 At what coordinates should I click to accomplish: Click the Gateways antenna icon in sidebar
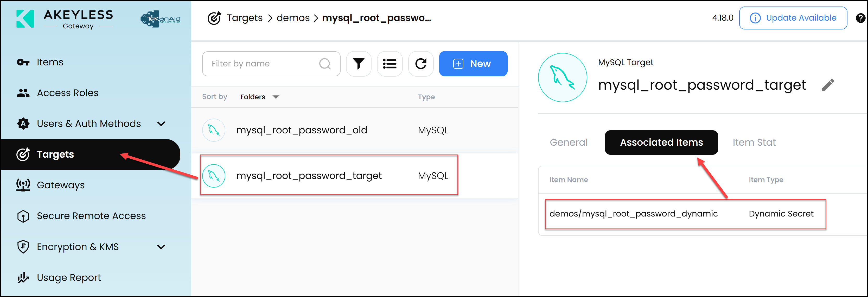22,184
